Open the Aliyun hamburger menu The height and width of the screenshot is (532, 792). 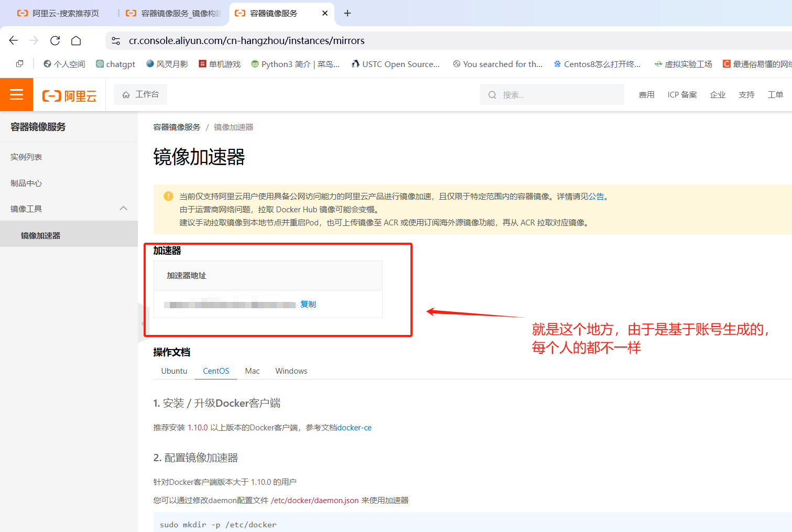(x=16, y=94)
